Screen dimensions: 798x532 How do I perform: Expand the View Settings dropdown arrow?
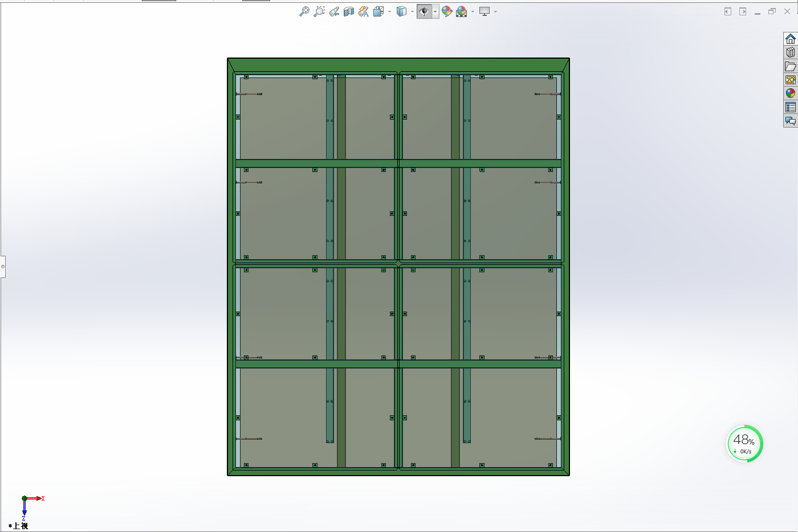click(496, 11)
